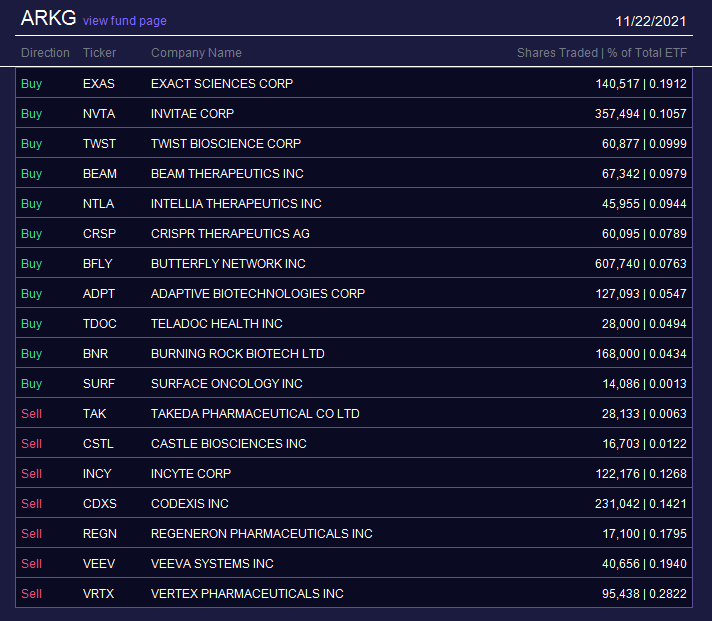Click the value 45,955 | 0.0944
This screenshot has width=712, height=621.
coord(644,203)
